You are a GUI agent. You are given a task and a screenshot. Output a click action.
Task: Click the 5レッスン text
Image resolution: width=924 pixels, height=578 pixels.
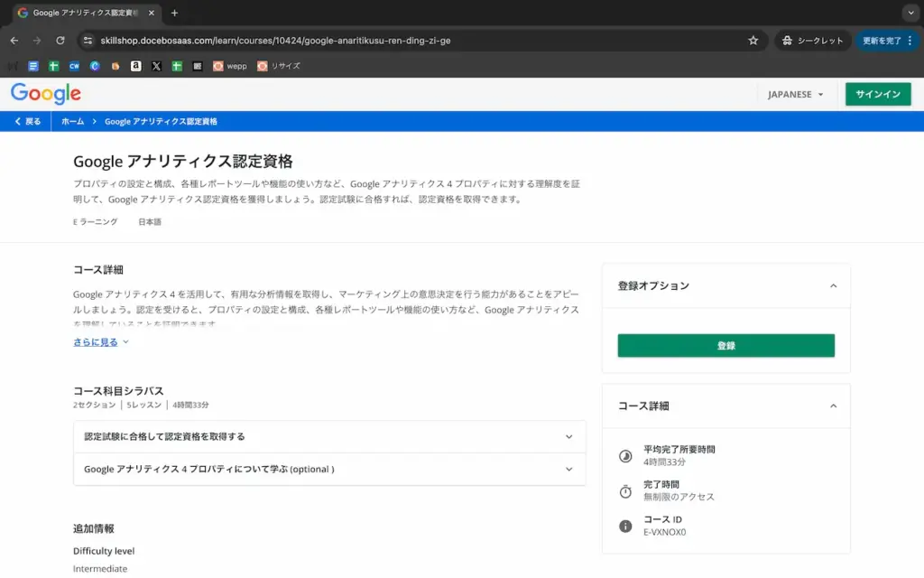(143, 406)
